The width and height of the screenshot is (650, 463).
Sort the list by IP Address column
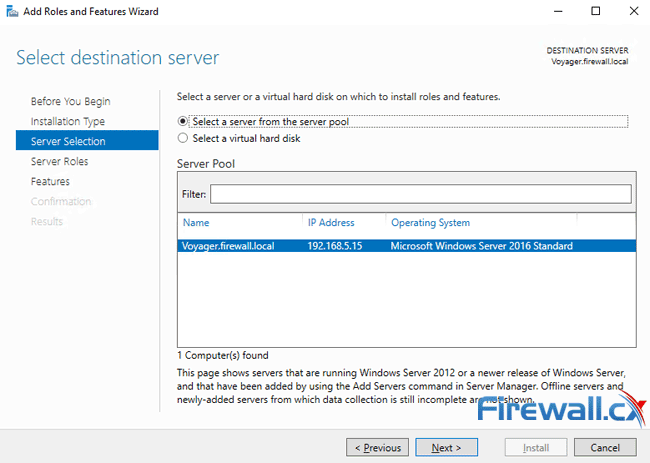[x=331, y=223]
